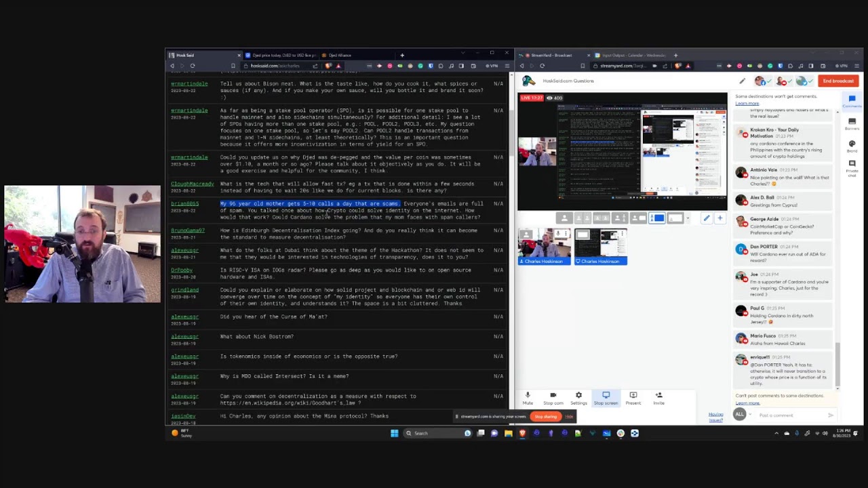
Task: Click the StreamYard duck logo
Action: click(x=528, y=81)
